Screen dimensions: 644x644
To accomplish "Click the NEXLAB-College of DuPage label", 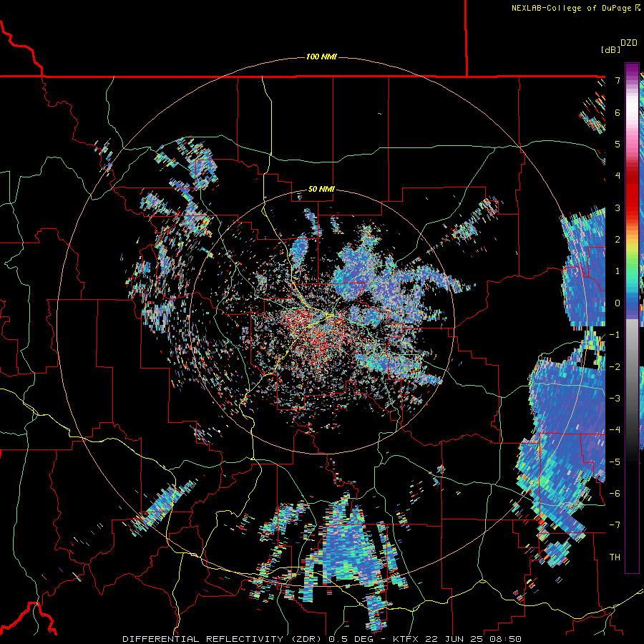I will 572,8.
